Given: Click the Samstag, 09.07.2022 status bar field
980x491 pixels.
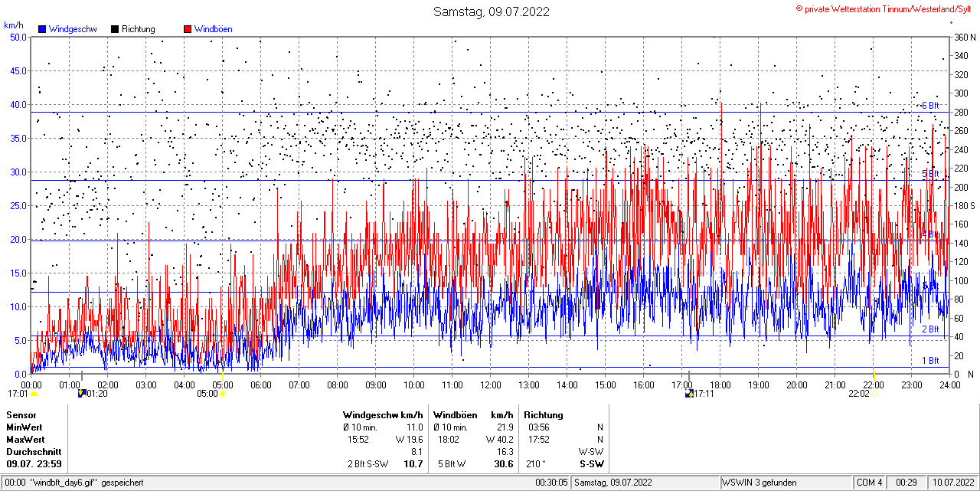Looking at the screenshot, I should [x=645, y=483].
